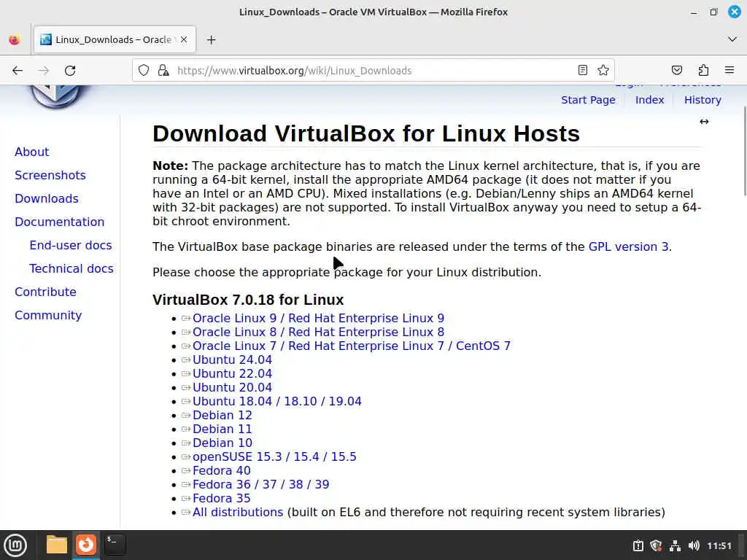This screenshot has width=747, height=560.
Task: Download the Debian 11 package
Action: click(x=222, y=429)
